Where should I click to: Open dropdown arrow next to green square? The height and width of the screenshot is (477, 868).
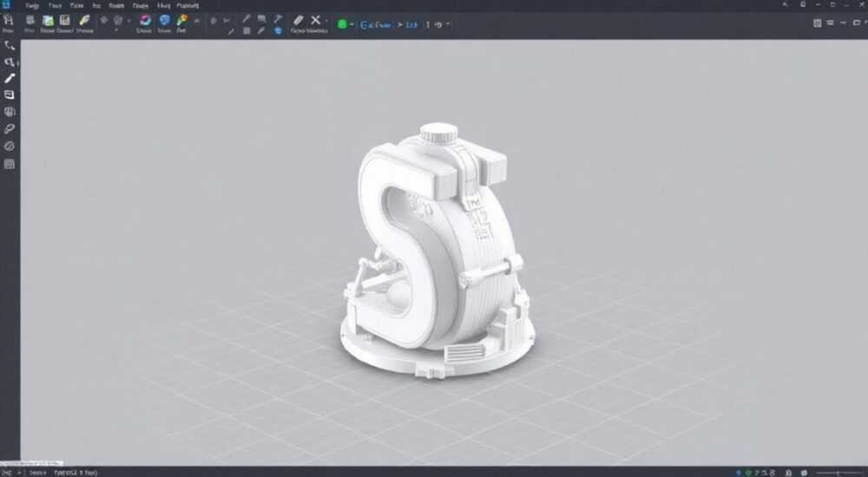(x=352, y=25)
